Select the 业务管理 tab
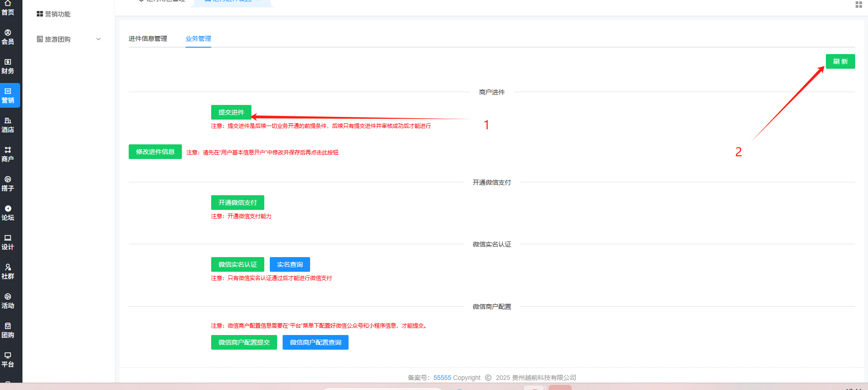868x390 pixels. (x=198, y=38)
